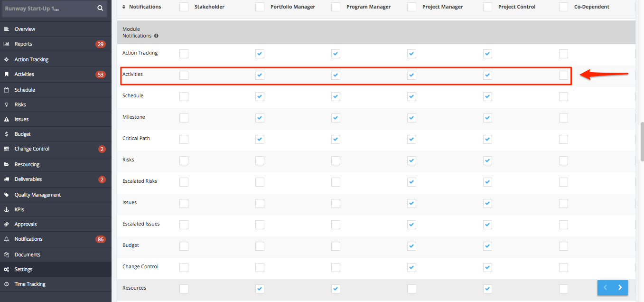Click the Issues warning triangle icon

pyautogui.click(x=7, y=119)
